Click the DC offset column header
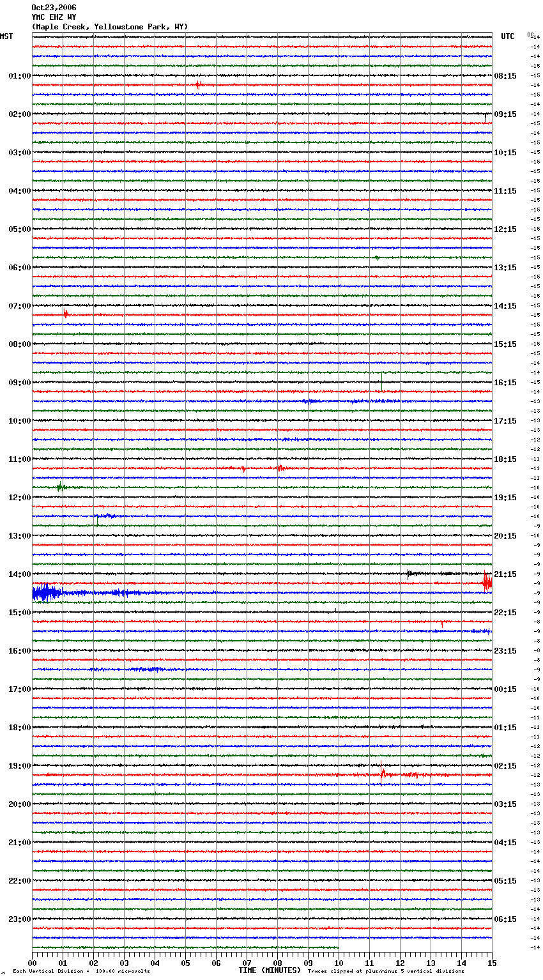Viewport: 543px width, 980px height. pos(531,34)
